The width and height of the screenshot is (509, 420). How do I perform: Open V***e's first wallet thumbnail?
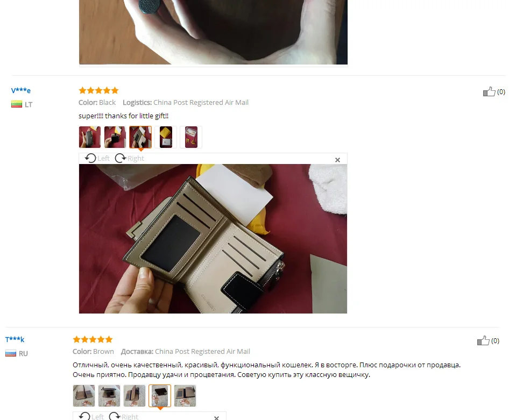point(90,137)
